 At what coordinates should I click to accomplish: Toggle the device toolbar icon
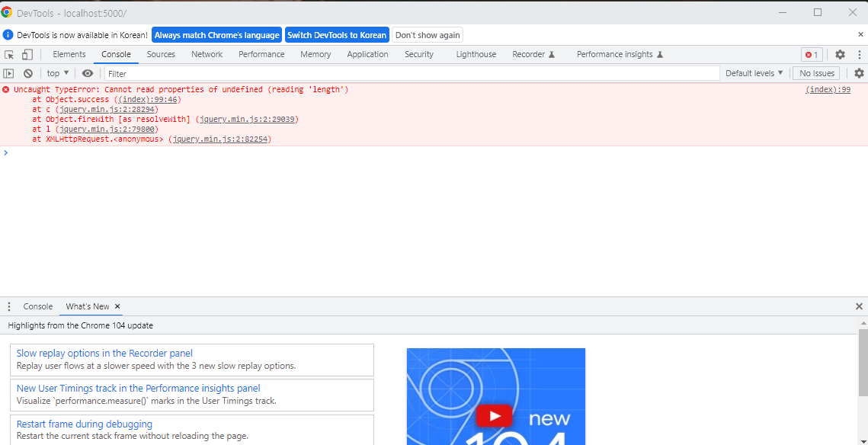tap(27, 55)
